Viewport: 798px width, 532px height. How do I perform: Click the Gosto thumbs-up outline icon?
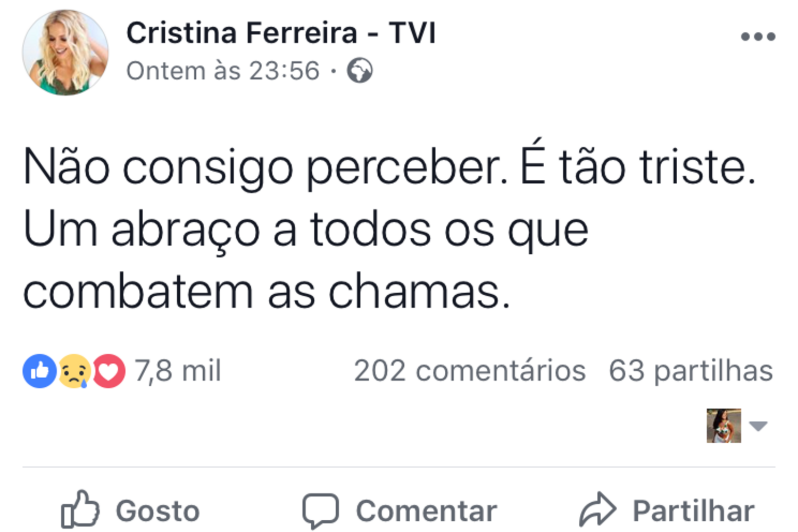click(80, 510)
